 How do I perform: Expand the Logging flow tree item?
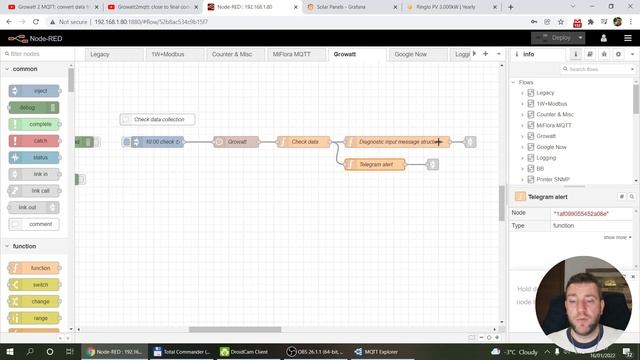[x=522, y=158]
